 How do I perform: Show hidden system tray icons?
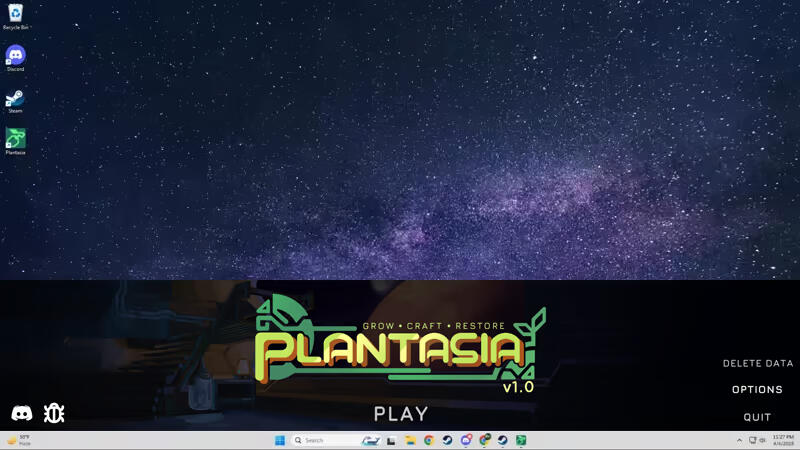coord(739,440)
